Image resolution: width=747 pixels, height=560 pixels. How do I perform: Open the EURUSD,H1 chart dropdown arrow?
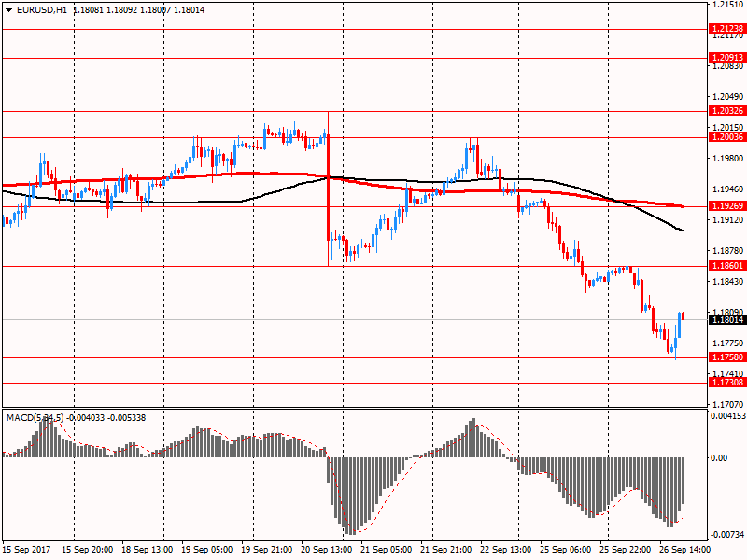pos(8,10)
